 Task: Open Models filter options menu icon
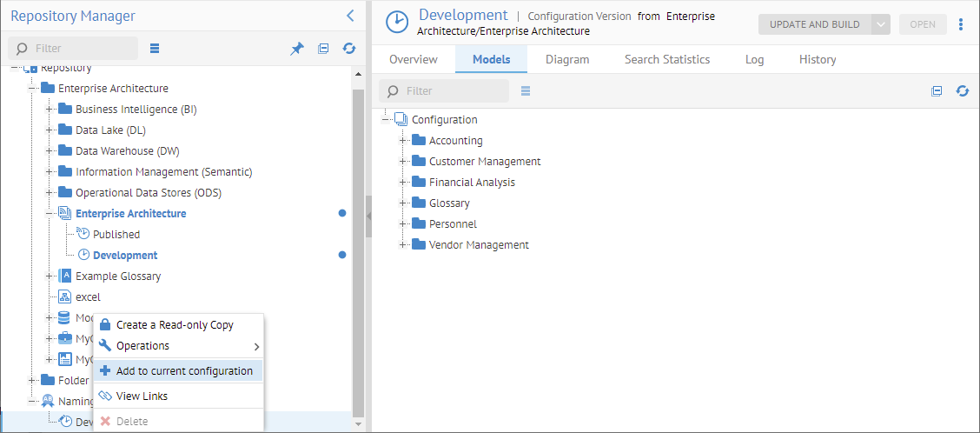(526, 90)
